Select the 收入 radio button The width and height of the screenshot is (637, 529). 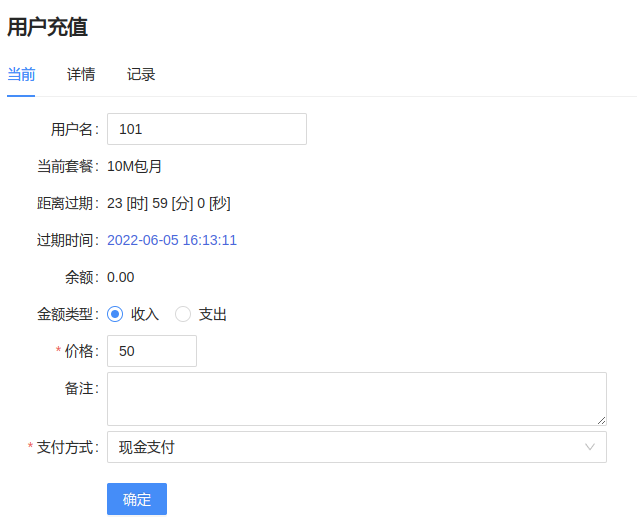[x=115, y=314]
